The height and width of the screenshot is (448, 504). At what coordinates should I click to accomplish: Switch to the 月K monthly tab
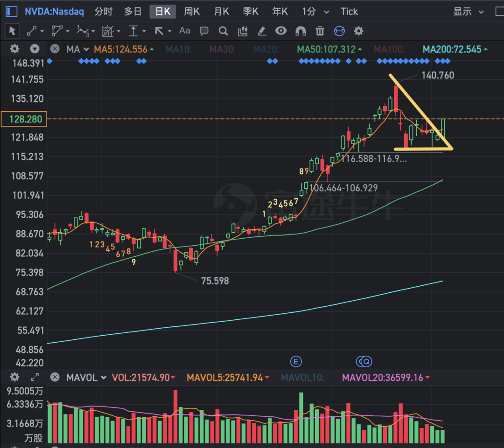tap(221, 12)
